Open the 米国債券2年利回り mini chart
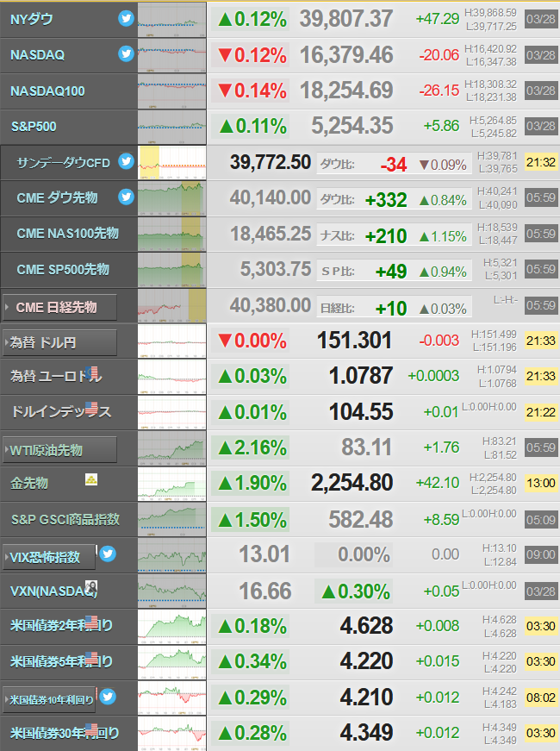The width and height of the screenshot is (560, 751). [171, 627]
